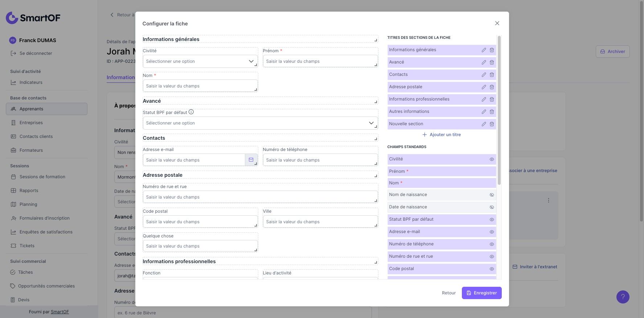Click Ajouter un titre link

442,135
